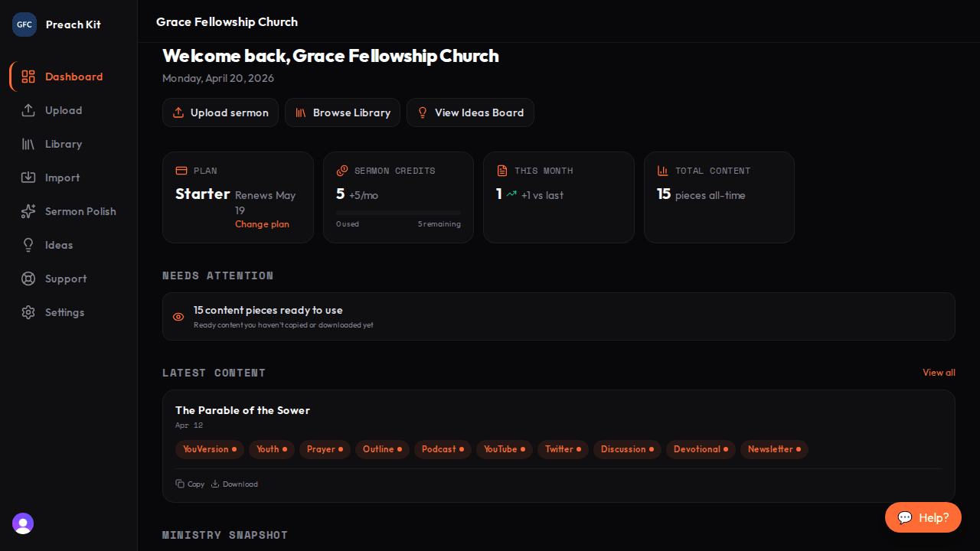The height and width of the screenshot is (551, 980).
Task: Select the Sermon Polish tool
Action: (x=80, y=211)
